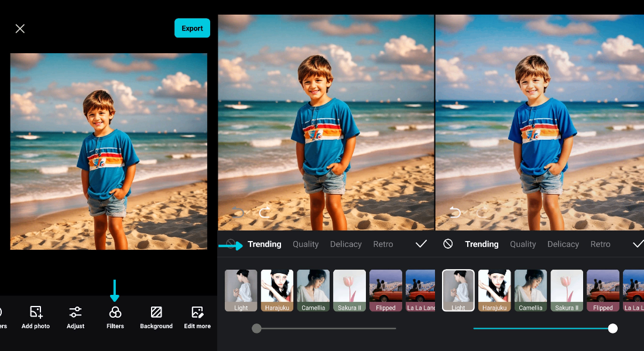
Task: Click dimmed redo arrow in the right panel
Action: [482, 212]
